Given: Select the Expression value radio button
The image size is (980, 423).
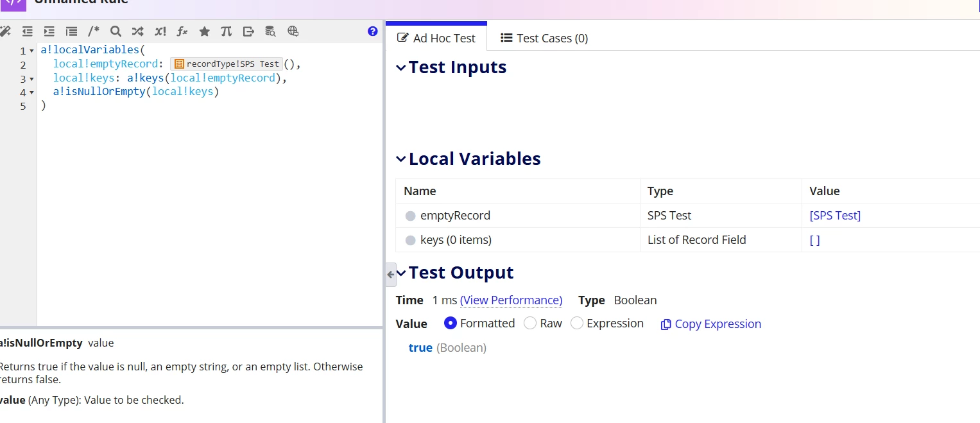Looking at the screenshot, I should coord(577,323).
